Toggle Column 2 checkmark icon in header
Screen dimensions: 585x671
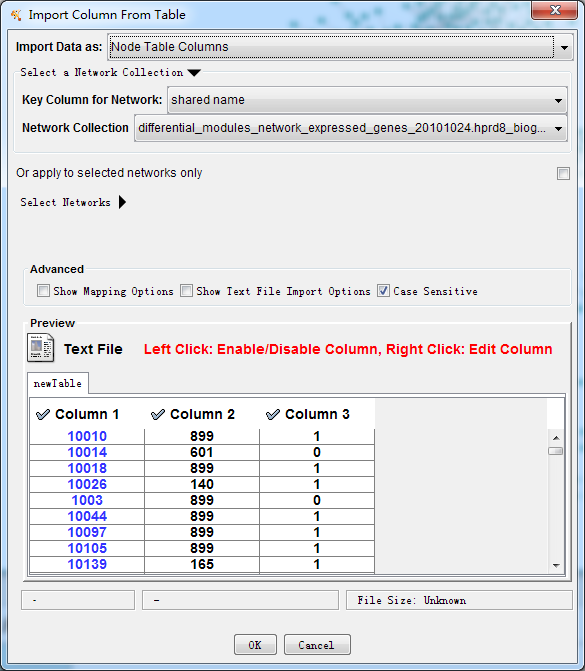click(158, 414)
